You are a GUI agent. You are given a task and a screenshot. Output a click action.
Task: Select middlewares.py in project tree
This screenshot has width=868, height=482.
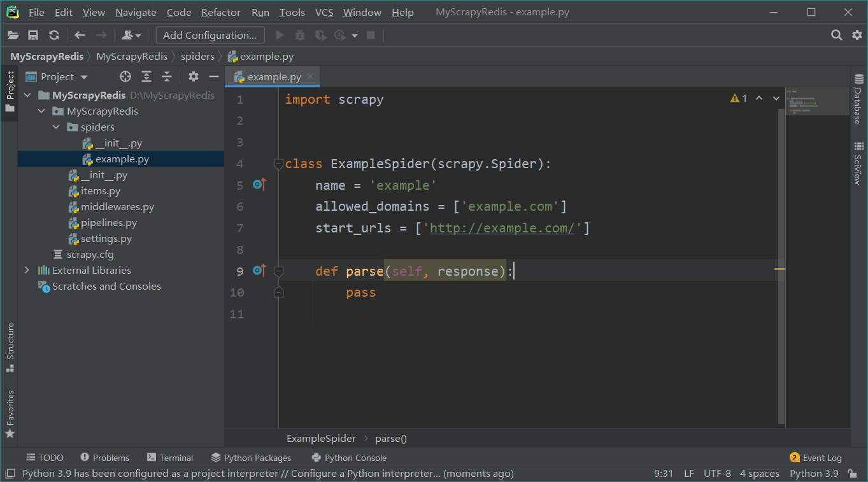(x=117, y=207)
